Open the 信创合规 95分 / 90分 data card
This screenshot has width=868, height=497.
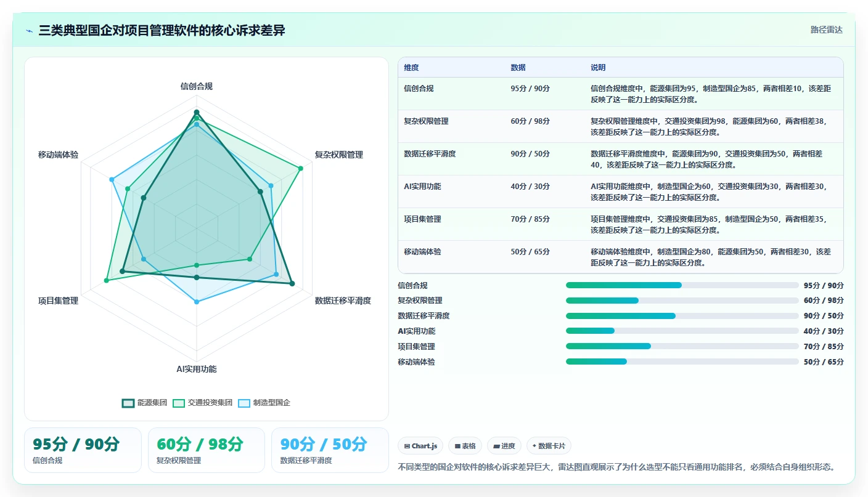pos(83,450)
